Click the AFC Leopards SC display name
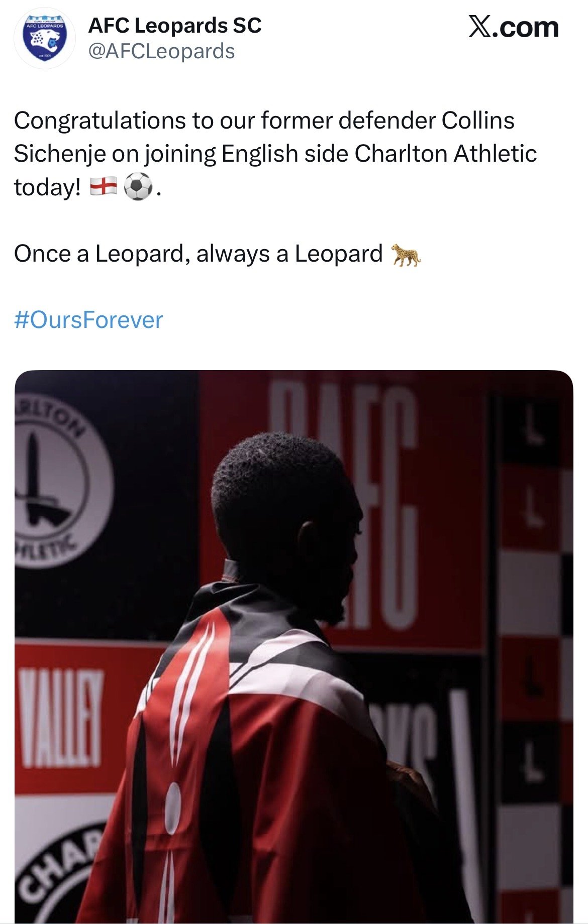 point(175,26)
